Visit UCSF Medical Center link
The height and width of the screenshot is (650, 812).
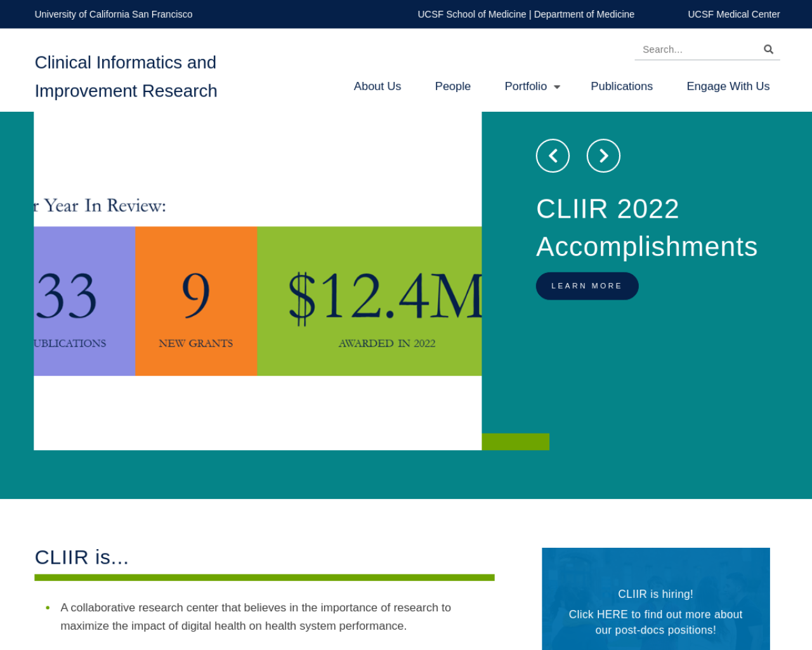click(734, 14)
